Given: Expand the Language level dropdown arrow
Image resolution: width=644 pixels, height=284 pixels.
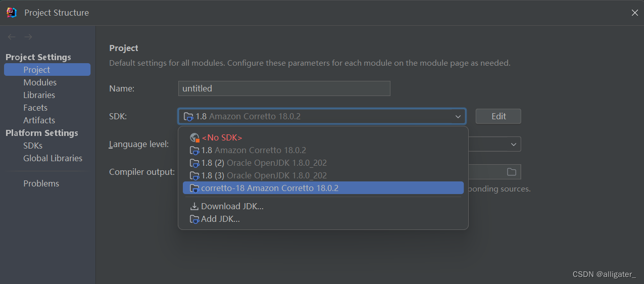Looking at the screenshot, I should pyautogui.click(x=514, y=144).
